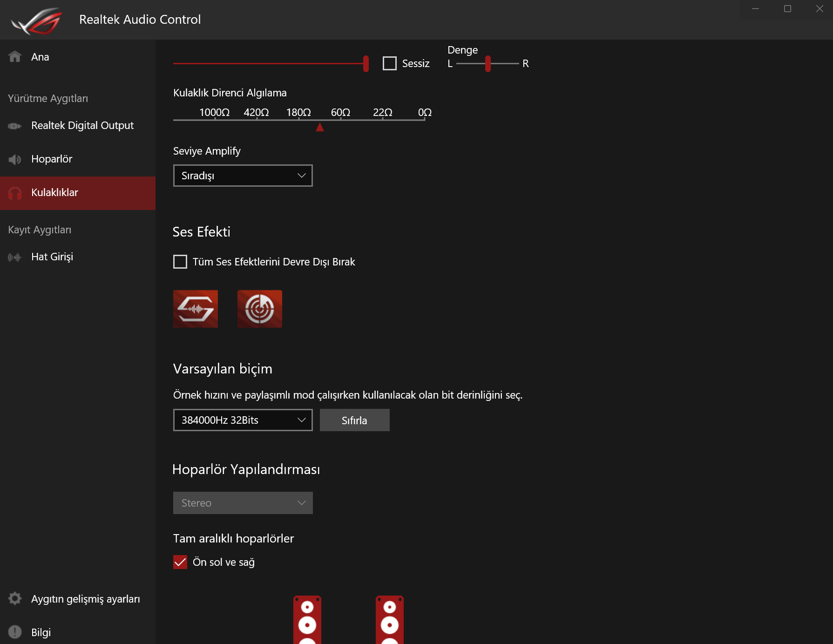Screen dimensions: 833x644
Task: Click the Denge balance slider handle
Action: coord(488,63)
